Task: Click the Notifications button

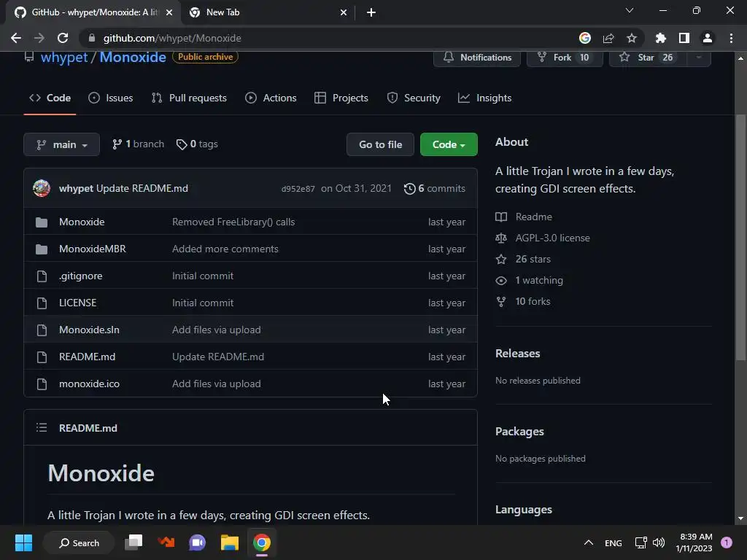Action: pos(477,58)
